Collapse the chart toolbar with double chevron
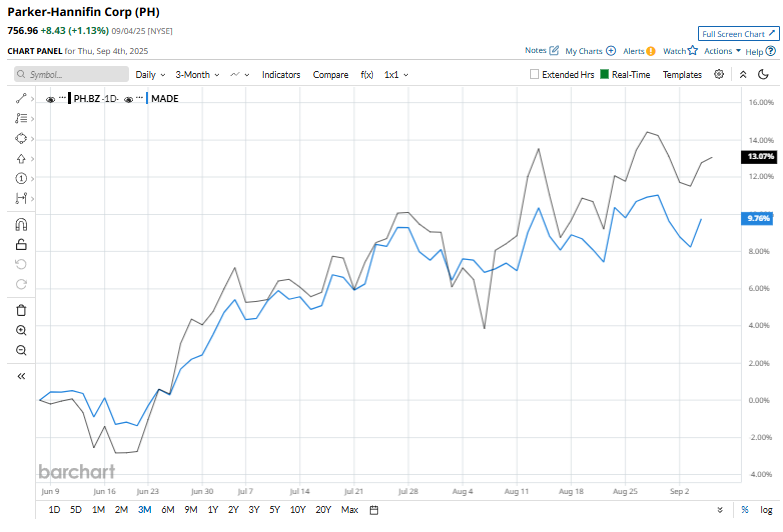 (x=743, y=74)
